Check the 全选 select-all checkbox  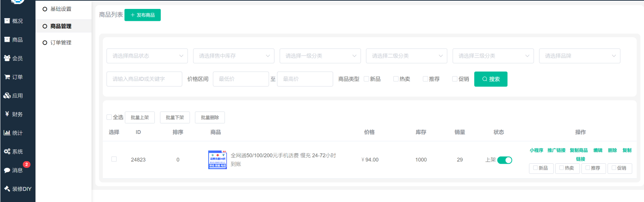(x=109, y=117)
